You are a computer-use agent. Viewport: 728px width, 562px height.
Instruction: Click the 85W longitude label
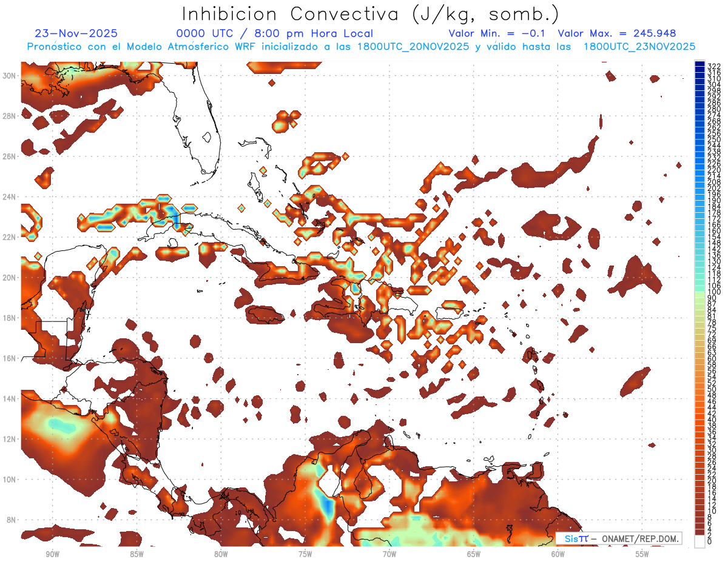pos(136,554)
